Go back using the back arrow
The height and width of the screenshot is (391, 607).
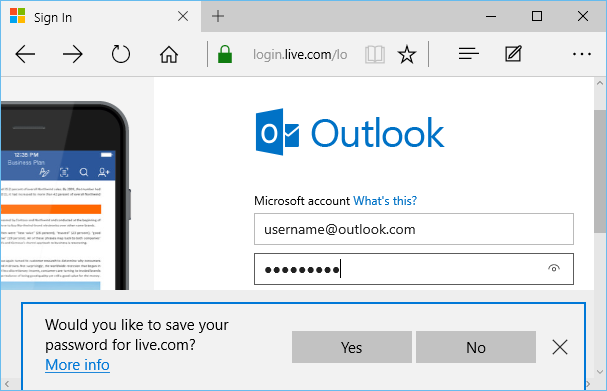click(x=25, y=54)
